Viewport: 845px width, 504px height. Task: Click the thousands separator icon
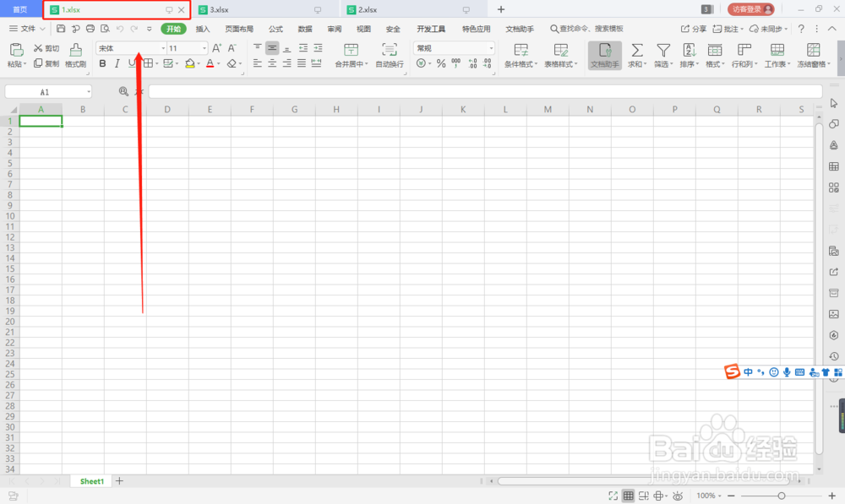coord(456,63)
